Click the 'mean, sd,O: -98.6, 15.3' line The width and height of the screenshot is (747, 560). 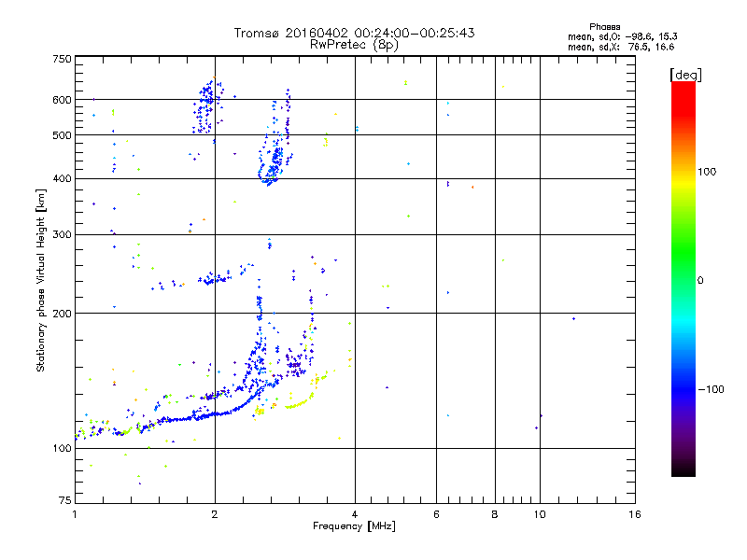622,36
